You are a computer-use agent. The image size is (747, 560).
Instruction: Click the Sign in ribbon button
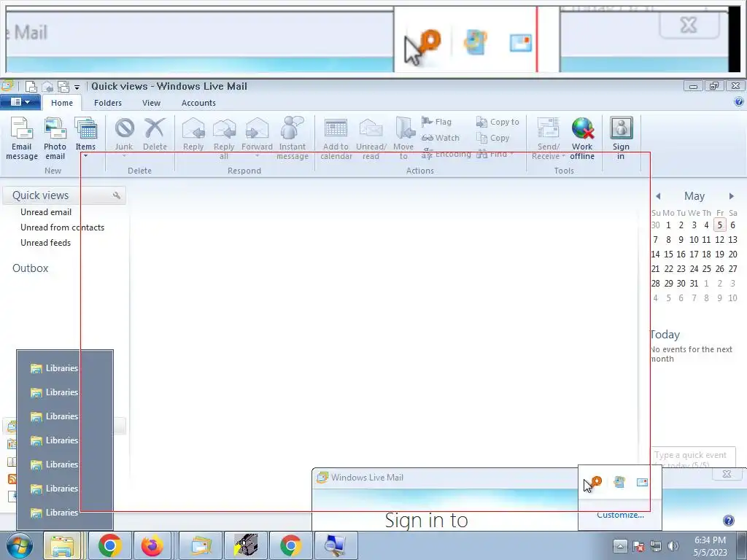(621, 139)
